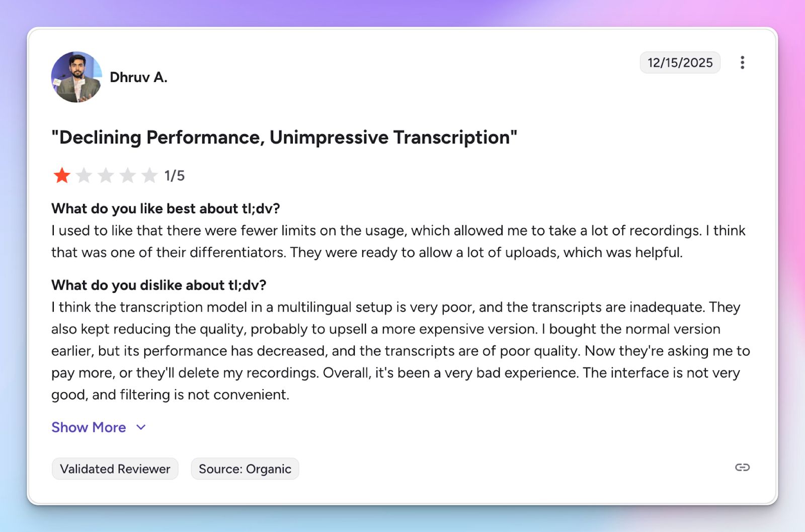Click the middle star of the rating

click(x=106, y=175)
